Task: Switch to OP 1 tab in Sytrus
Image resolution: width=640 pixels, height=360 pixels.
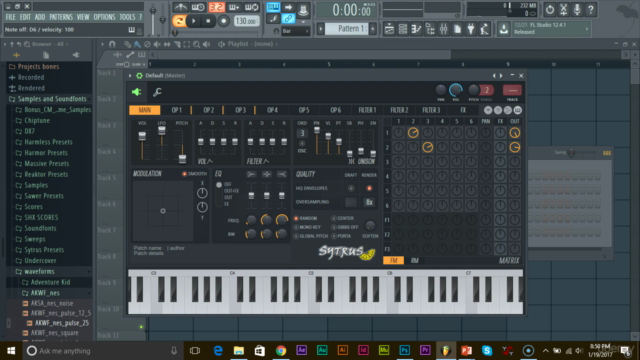Action: pos(176,110)
